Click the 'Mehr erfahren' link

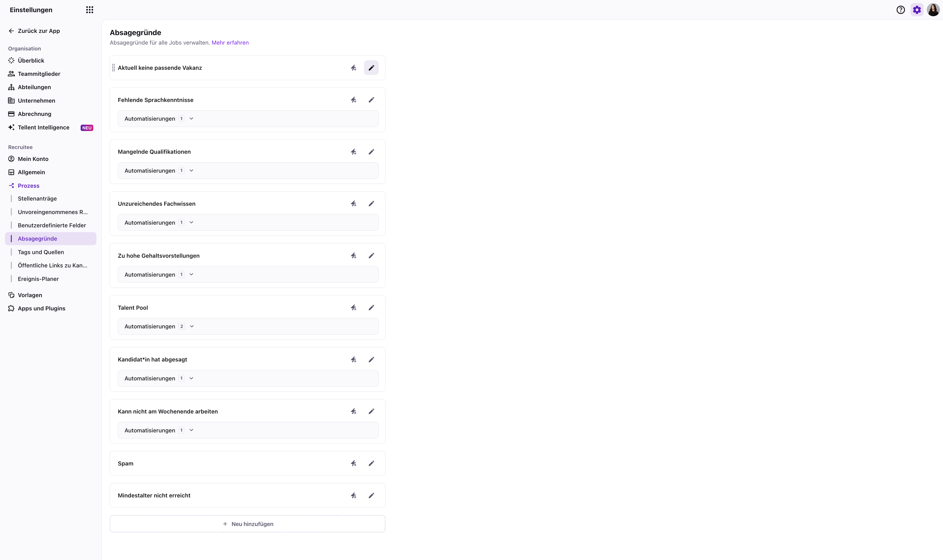(x=230, y=43)
